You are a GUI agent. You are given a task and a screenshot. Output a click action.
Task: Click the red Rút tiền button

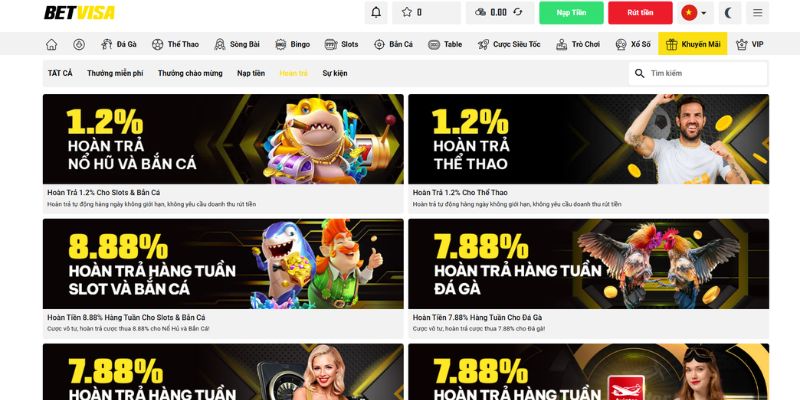(640, 12)
